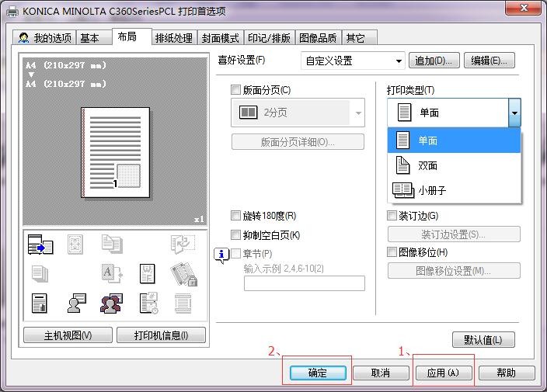Image resolution: width=547 pixels, height=392 pixels.
Task: Click the 打印机信息 button
Action: 162,335
